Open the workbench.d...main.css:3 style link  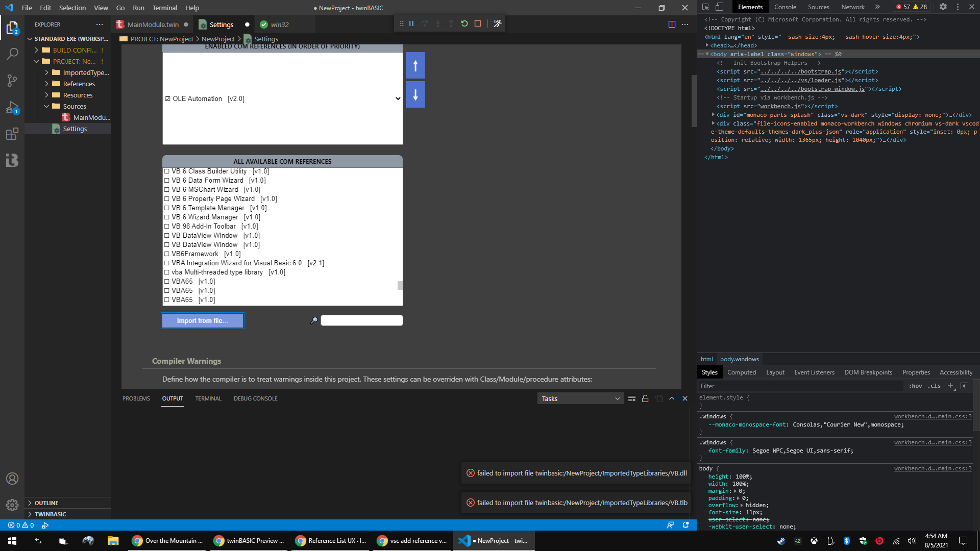933,416
